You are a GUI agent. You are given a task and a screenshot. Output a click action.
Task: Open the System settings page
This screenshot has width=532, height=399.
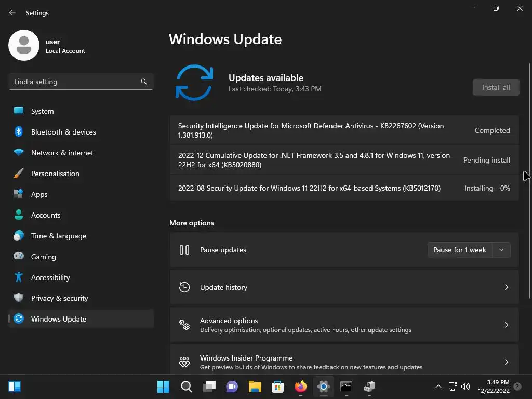(x=81, y=111)
